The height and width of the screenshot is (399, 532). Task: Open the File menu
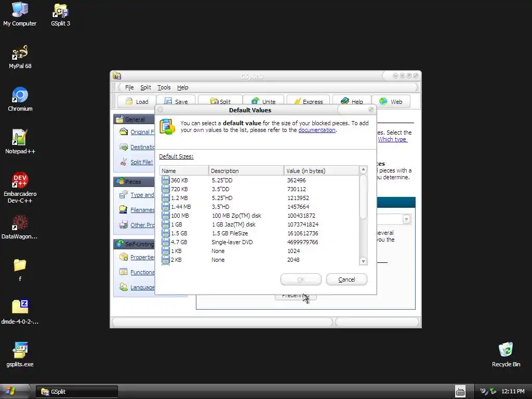tap(129, 87)
